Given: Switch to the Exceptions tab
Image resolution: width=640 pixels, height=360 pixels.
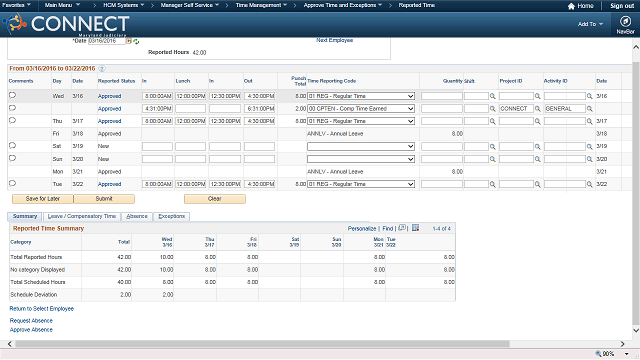Looking at the screenshot, I should pyautogui.click(x=171, y=216).
